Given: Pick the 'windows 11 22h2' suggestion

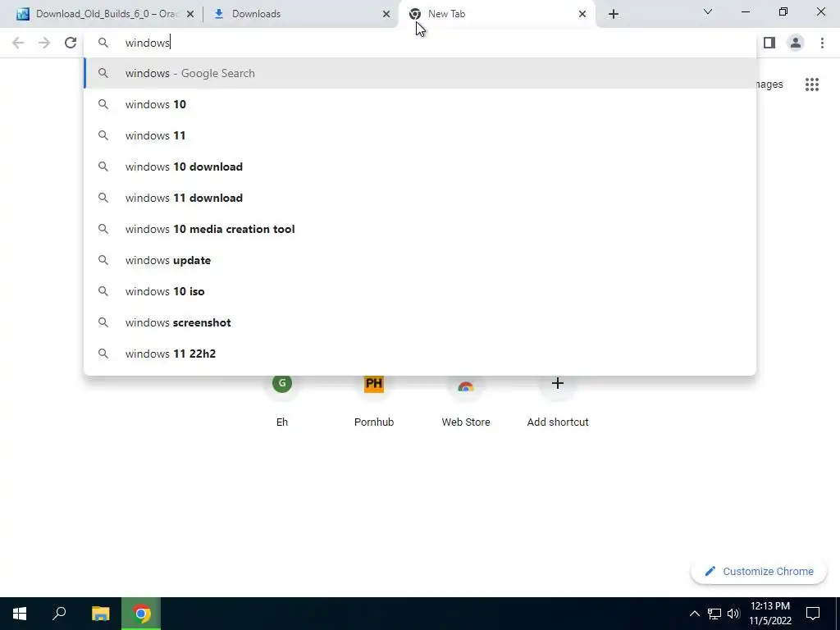Looking at the screenshot, I should pyautogui.click(x=420, y=354).
